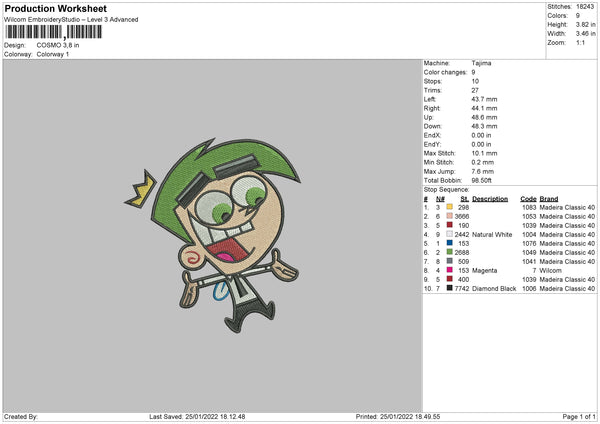Select the Wilcom EmbroideryStudio Level 3 Advanced line
The image size is (600, 424).
click(71, 20)
